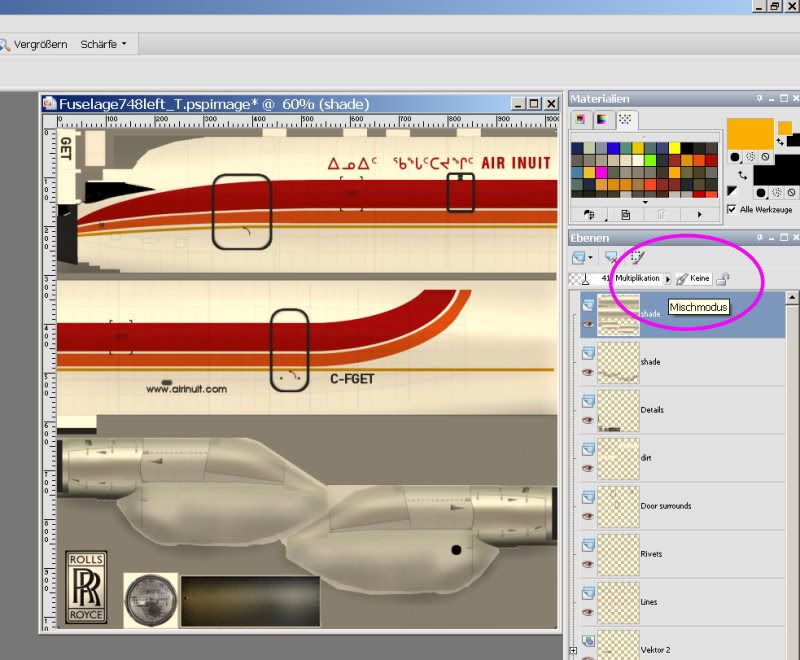Hide the unselected shade layer
The width and height of the screenshot is (800, 660).
pyautogui.click(x=588, y=372)
